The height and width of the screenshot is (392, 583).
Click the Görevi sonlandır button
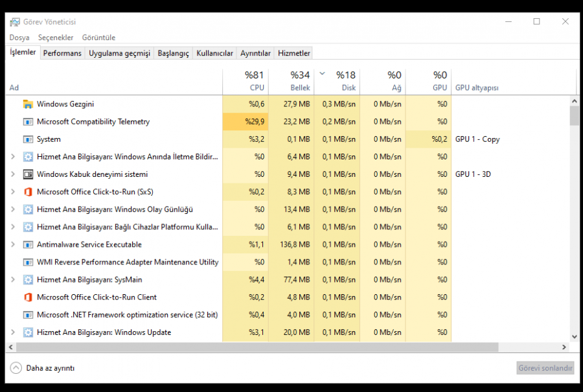click(x=545, y=368)
